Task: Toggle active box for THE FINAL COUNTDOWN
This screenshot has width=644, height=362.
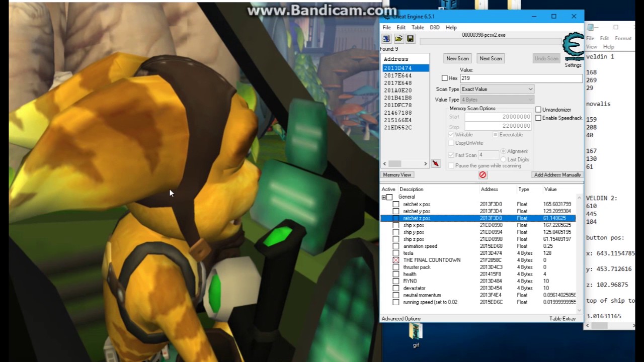Action: point(396,260)
